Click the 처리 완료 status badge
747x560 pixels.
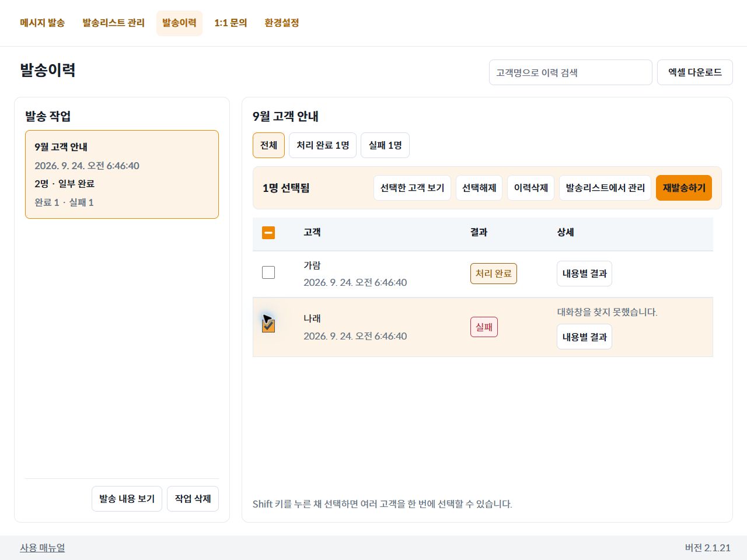(x=494, y=274)
